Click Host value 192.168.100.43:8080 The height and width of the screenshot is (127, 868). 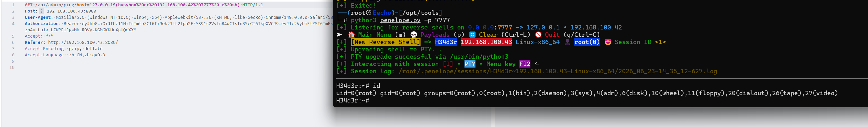click(x=71, y=11)
